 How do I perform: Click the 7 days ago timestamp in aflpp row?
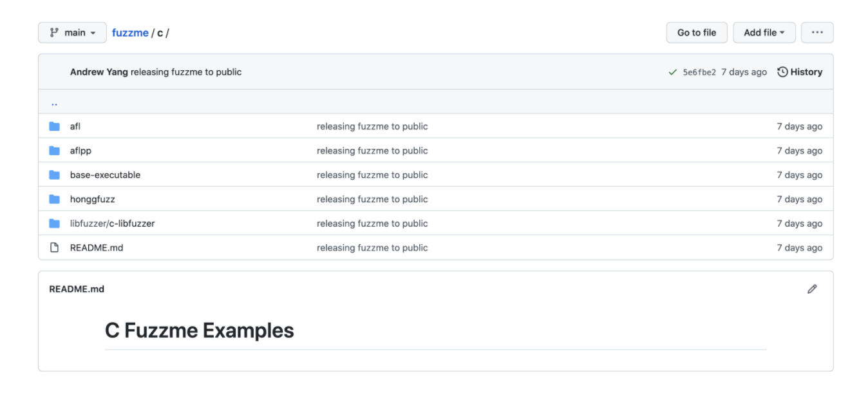(800, 151)
